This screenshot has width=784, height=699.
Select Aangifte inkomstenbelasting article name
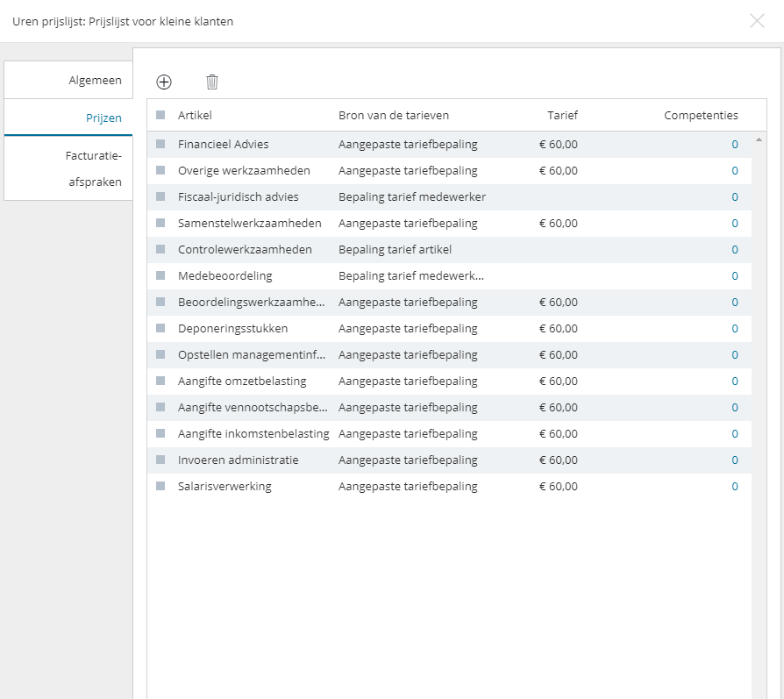[x=253, y=433]
